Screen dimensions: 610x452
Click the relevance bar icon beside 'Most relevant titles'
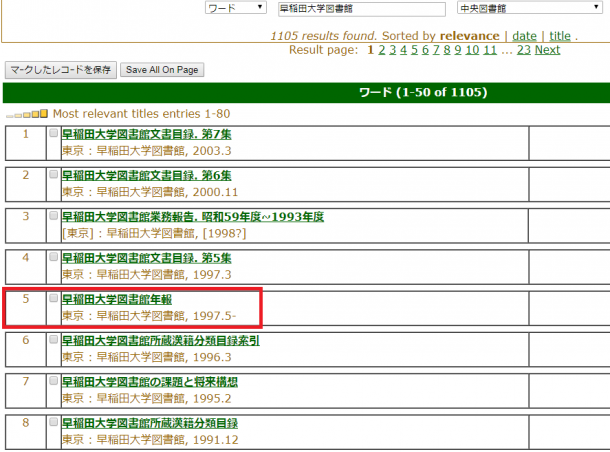pyautogui.click(x=27, y=114)
